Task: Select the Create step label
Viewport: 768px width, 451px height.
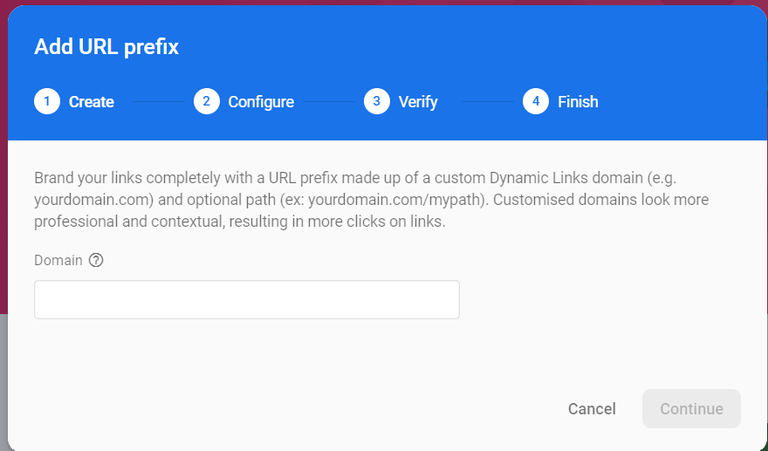Action: coord(91,102)
